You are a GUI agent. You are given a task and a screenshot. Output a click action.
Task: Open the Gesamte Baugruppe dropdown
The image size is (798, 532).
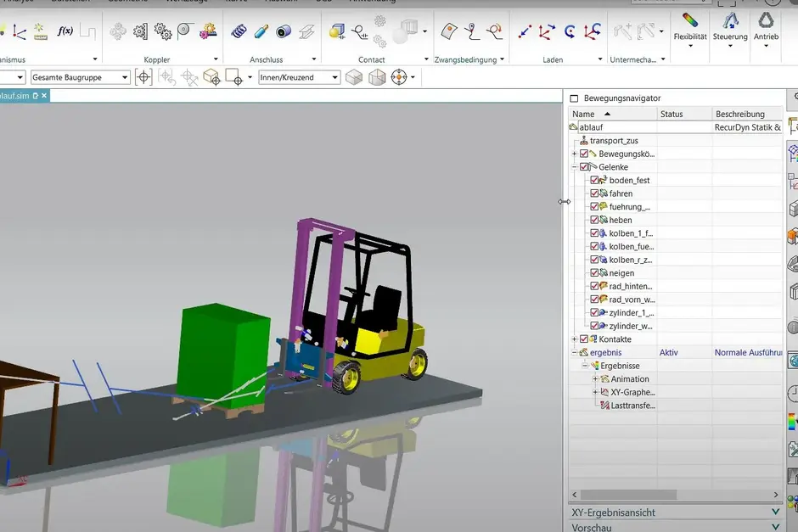125,77
